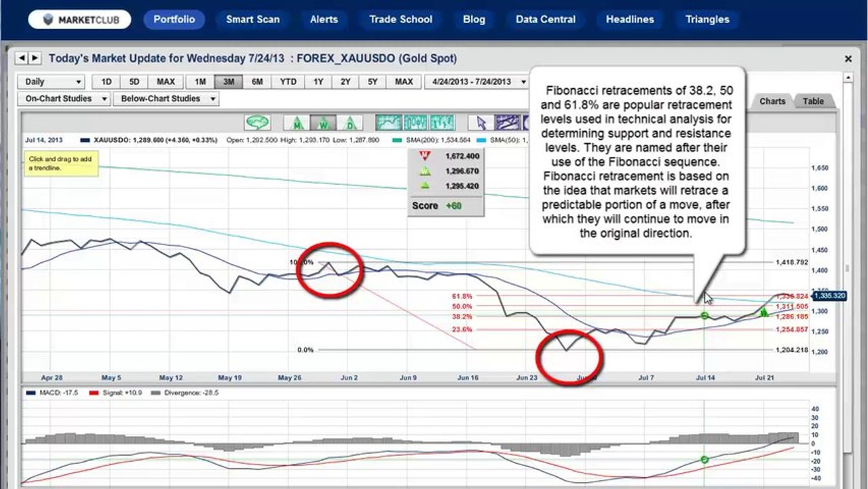This screenshot has height=489, width=868.
Task: Set chart range to 5Y
Action: 373,81
